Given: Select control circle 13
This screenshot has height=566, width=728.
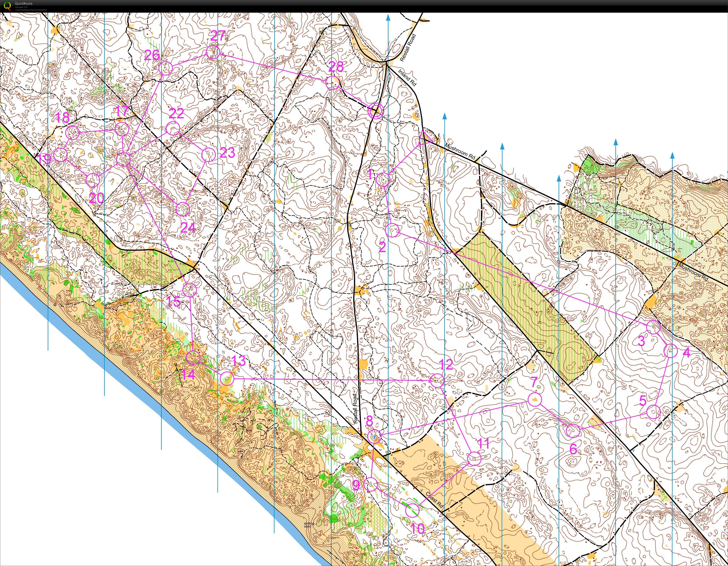Looking at the screenshot, I should pos(227,379).
